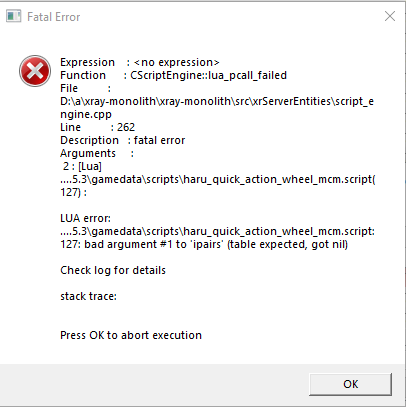
Task: Click the xray-monolith source file path
Action: click(217, 101)
